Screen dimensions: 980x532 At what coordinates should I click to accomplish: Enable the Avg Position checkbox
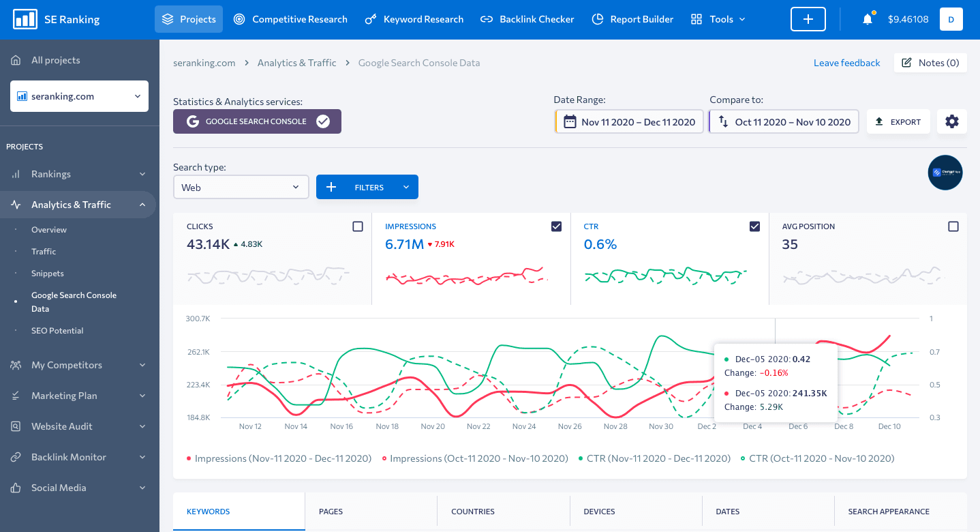953,226
